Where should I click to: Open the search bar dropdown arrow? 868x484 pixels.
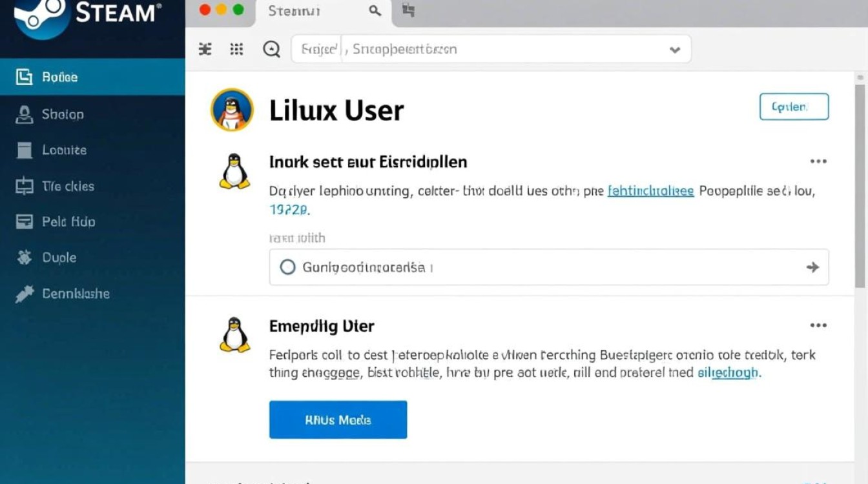(674, 49)
